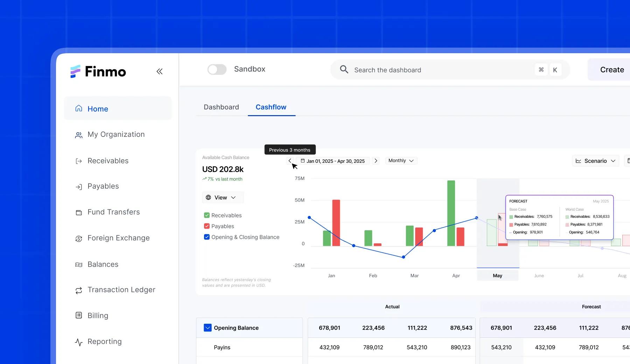Open Foreign Exchange section
This screenshot has height=364, width=630.
[118, 238]
